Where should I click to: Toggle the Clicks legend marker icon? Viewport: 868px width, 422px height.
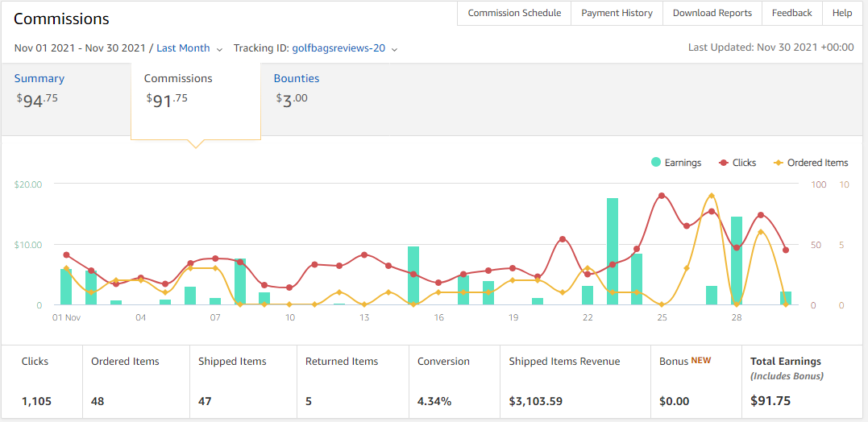coord(723,163)
